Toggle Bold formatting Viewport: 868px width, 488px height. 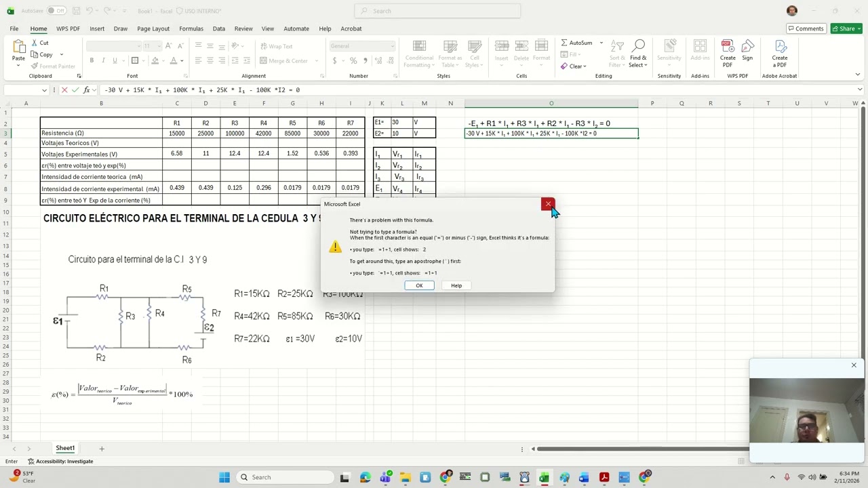pyautogui.click(x=93, y=60)
